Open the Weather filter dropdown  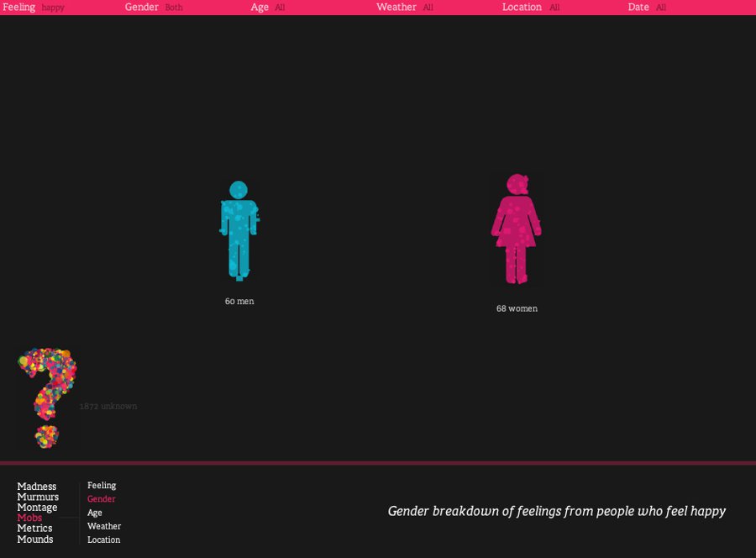404,8
